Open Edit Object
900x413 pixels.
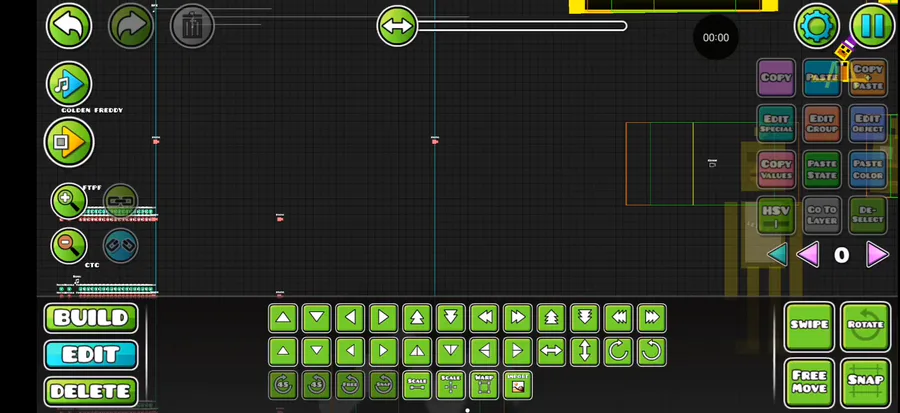[868, 123]
